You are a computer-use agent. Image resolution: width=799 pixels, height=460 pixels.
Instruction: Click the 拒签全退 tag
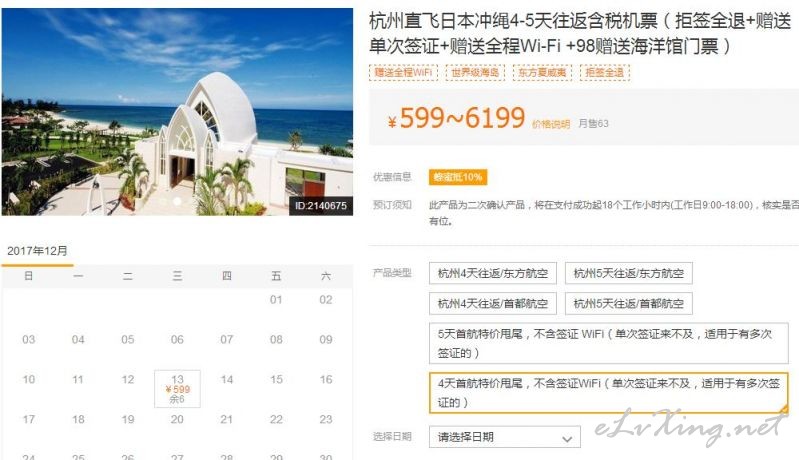click(604, 72)
